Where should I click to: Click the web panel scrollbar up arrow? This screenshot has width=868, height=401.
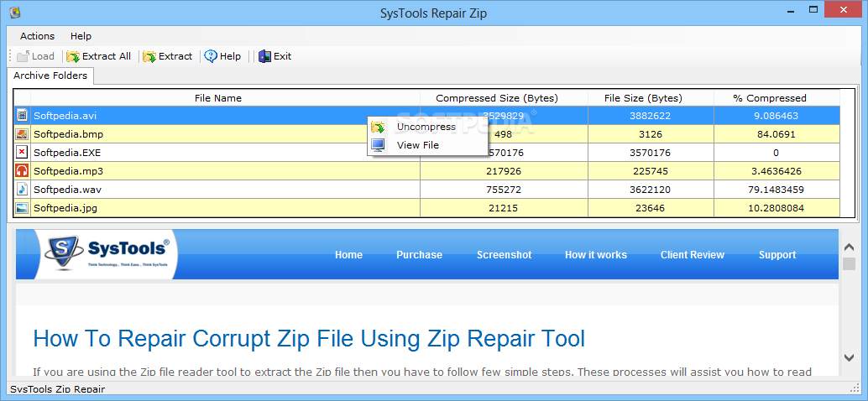(x=849, y=247)
